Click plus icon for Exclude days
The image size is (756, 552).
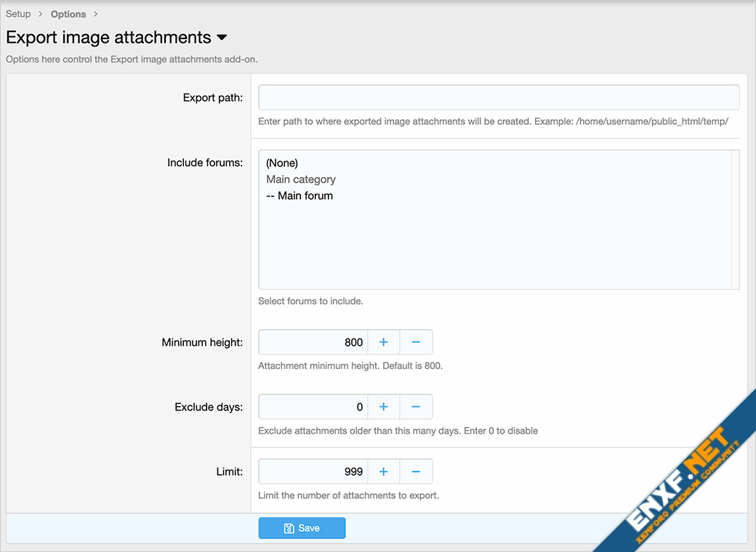click(x=384, y=407)
